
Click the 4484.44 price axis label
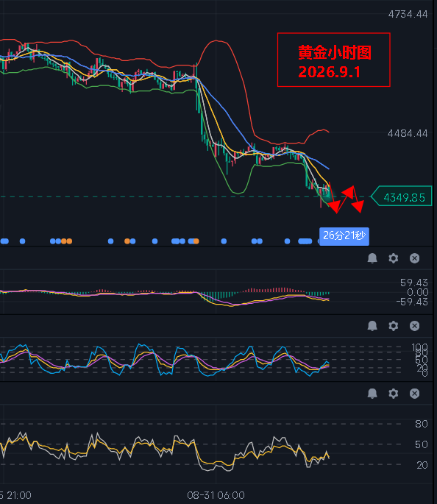(408, 133)
